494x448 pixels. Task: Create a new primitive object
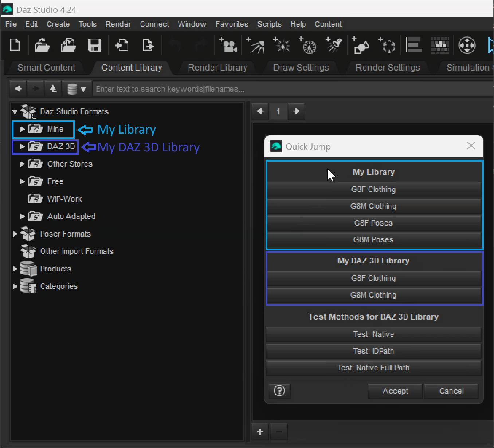pyautogui.click(x=361, y=45)
